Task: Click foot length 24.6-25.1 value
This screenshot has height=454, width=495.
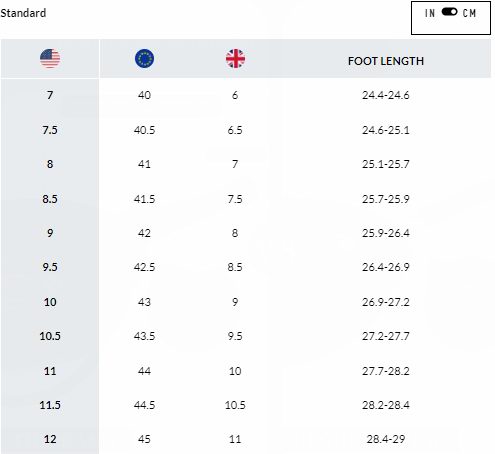Action: pos(386,130)
